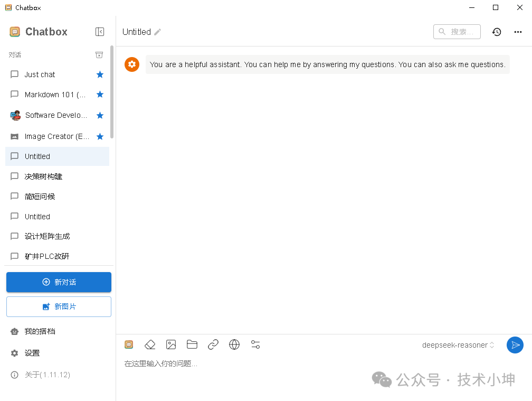Open message history clock icon
Screen dimensions: 532x401
497,32
